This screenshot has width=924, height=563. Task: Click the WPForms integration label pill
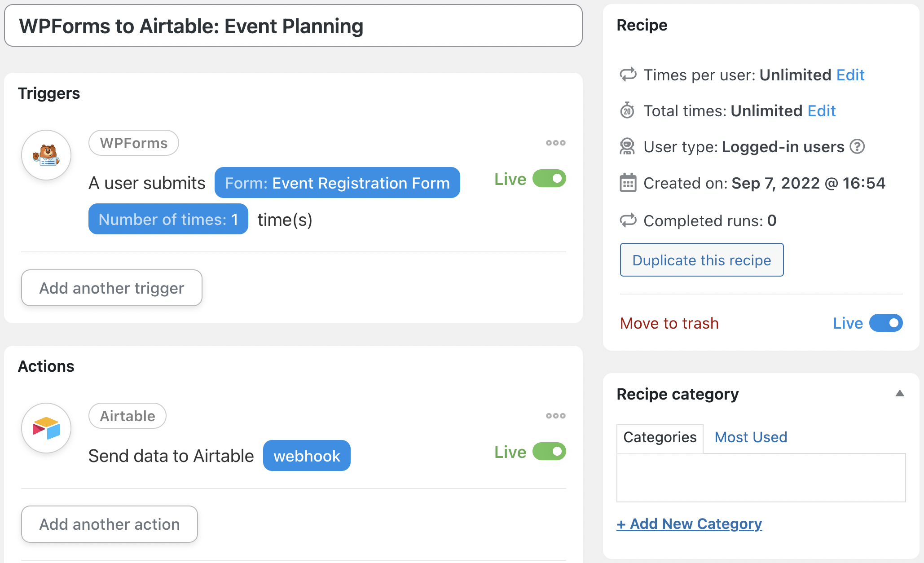134,143
